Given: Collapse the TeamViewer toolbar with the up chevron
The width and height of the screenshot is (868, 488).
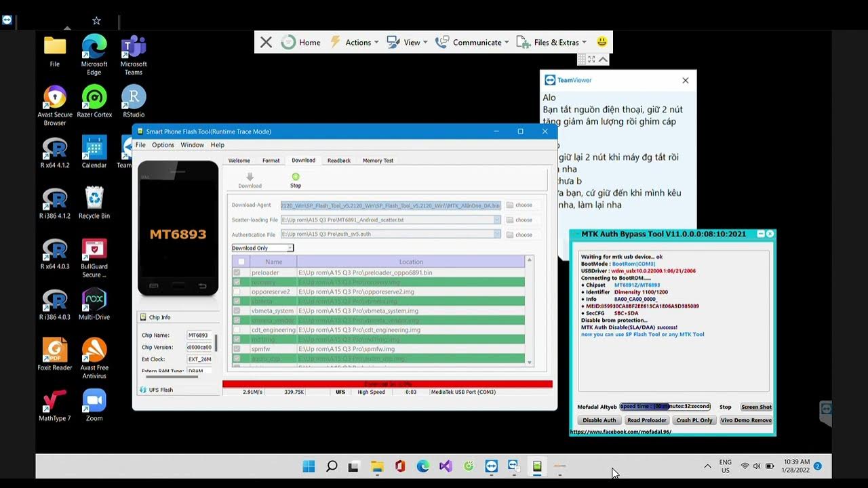Looking at the screenshot, I should pos(603,60).
